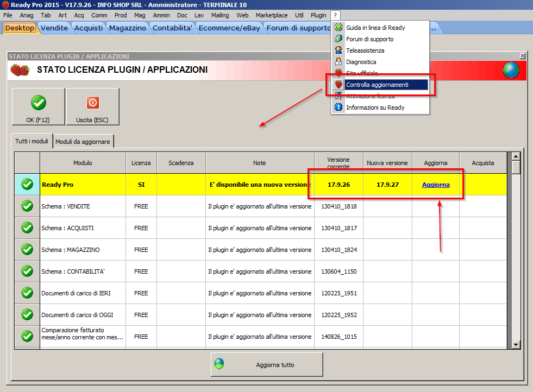
Task: Click the status check icon for Schema : ACQUISTI
Action: pyautogui.click(x=27, y=228)
